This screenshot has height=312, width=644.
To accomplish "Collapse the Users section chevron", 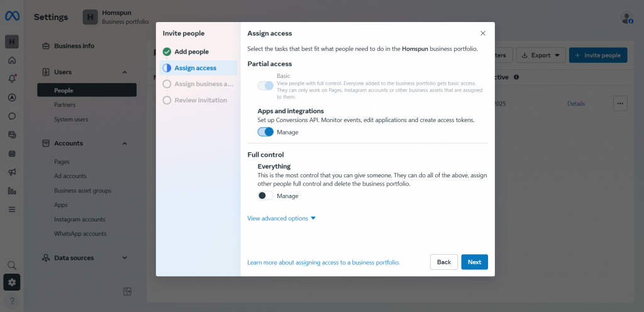I will [x=125, y=72].
